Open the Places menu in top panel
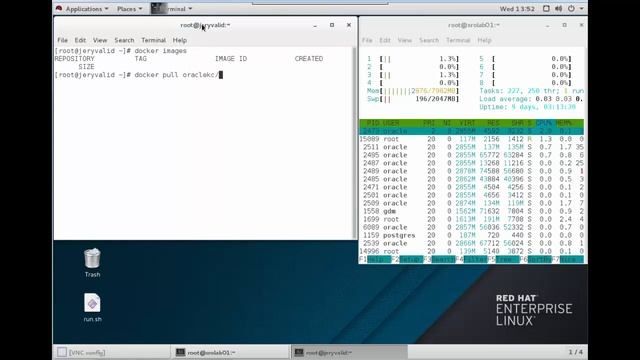 129,9
